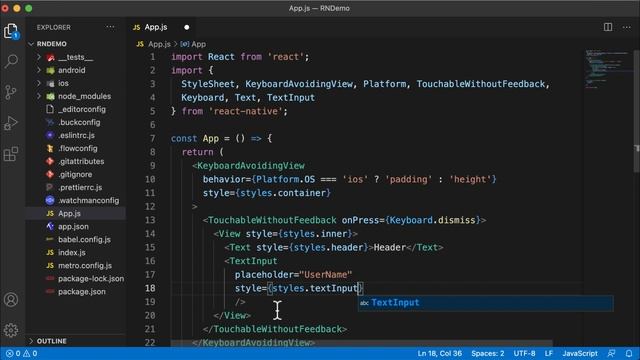Open .watchmanconfig file
The image size is (640, 360).
point(89,200)
